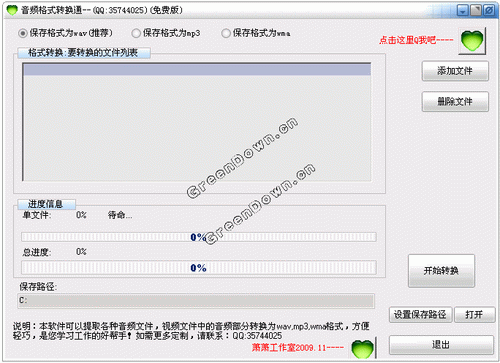Viewport: 500px width, 363px height.
Task: Exit the program with 退出 button
Action: click(x=441, y=345)
